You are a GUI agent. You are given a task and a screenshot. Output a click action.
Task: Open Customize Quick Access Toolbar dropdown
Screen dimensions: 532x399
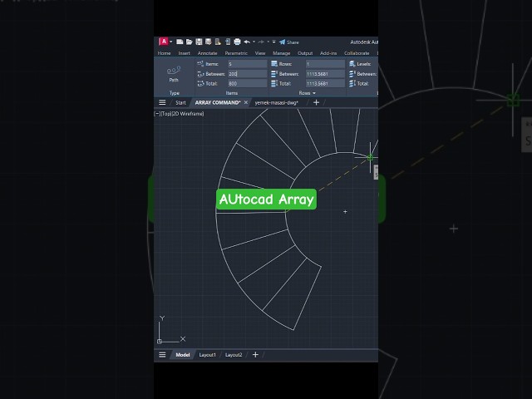(x=273, y=42)
